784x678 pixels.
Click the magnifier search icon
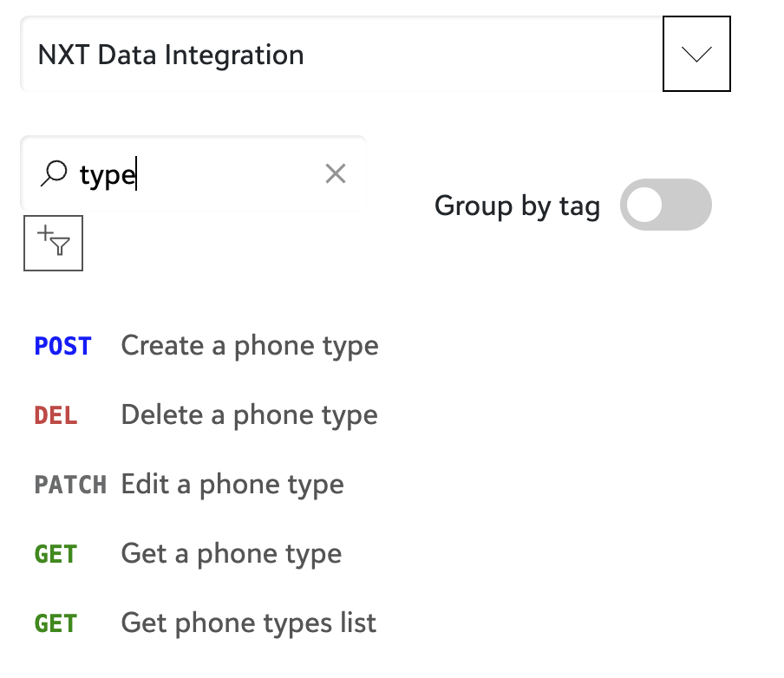point(54,174)
